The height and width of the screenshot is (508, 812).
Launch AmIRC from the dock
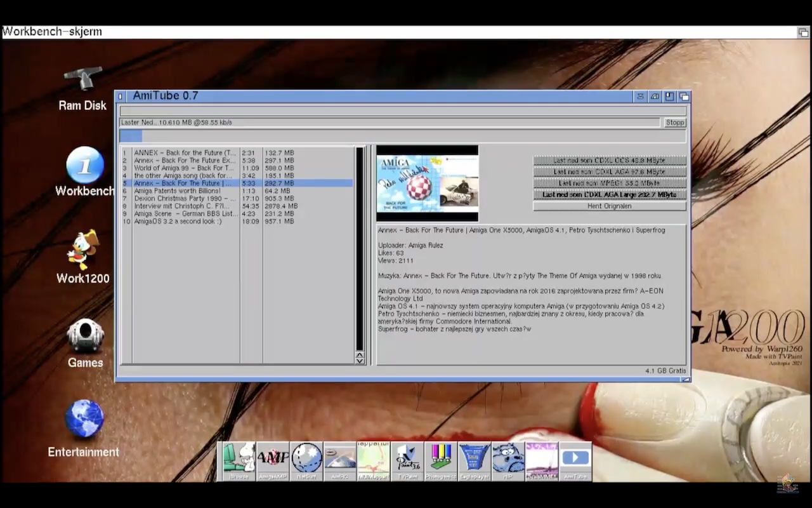coord(340,461)
